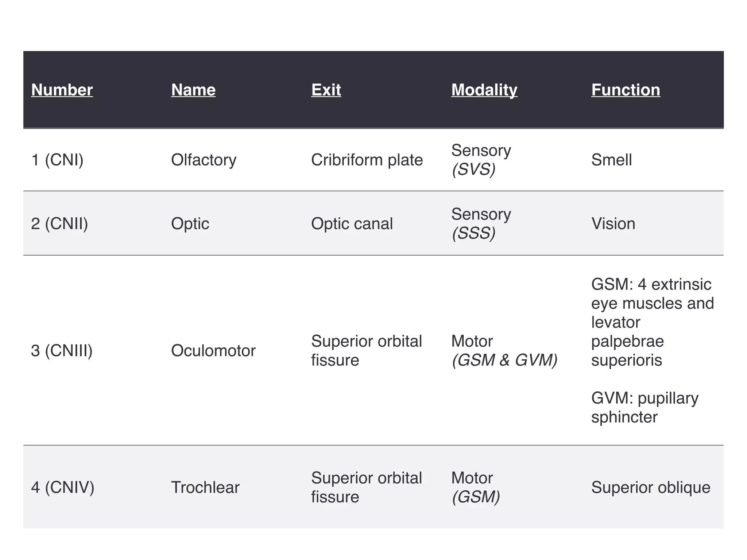747x560 pixels.
Task: Select the Smell function cell
Action: tap(612, 160)
